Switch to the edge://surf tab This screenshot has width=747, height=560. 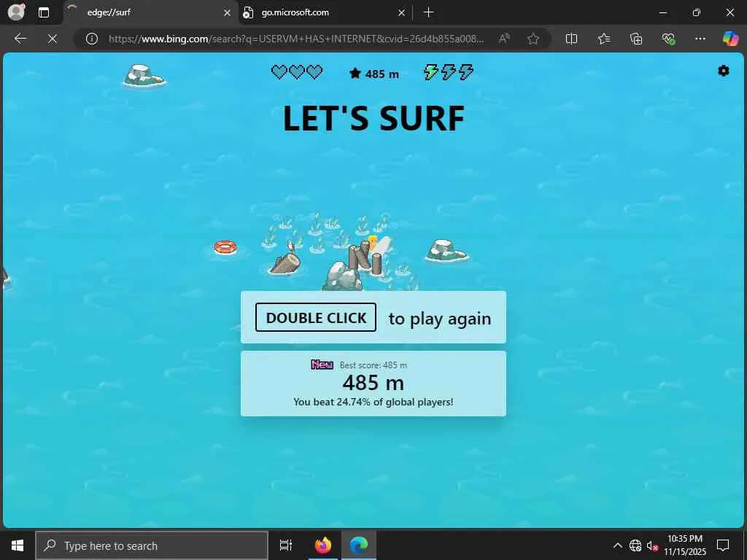[x=150, y=13]
